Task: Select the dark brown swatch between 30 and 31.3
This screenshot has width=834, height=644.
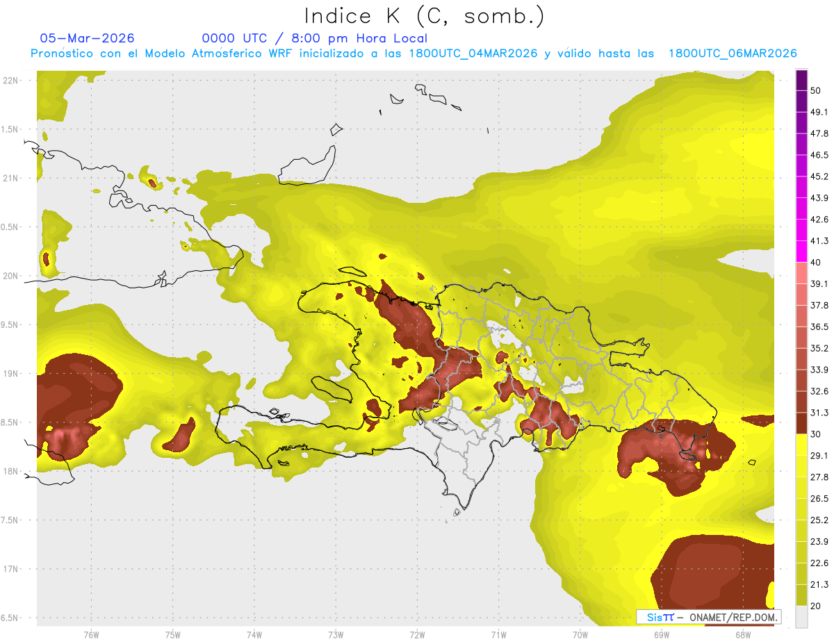Action: [x=801, y=424]
